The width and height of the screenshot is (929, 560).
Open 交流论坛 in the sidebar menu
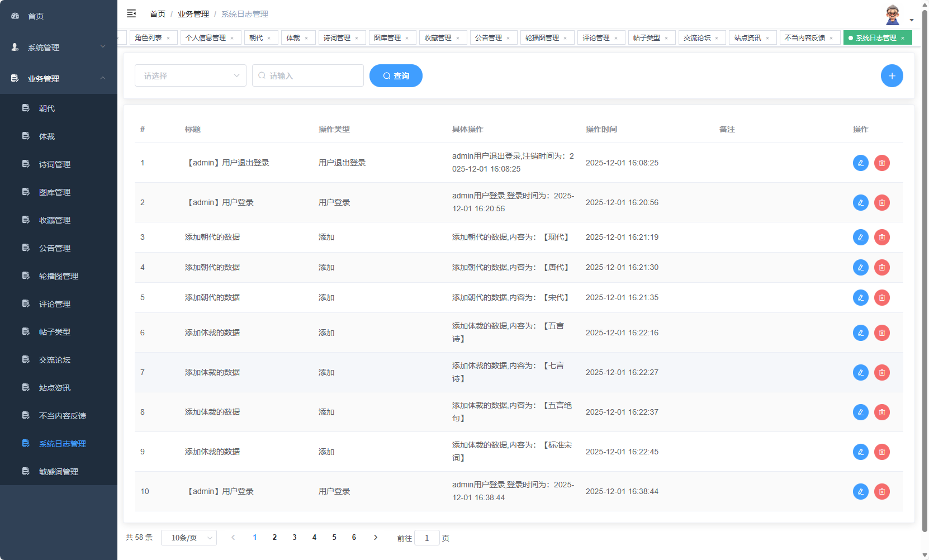coord(54,359)
